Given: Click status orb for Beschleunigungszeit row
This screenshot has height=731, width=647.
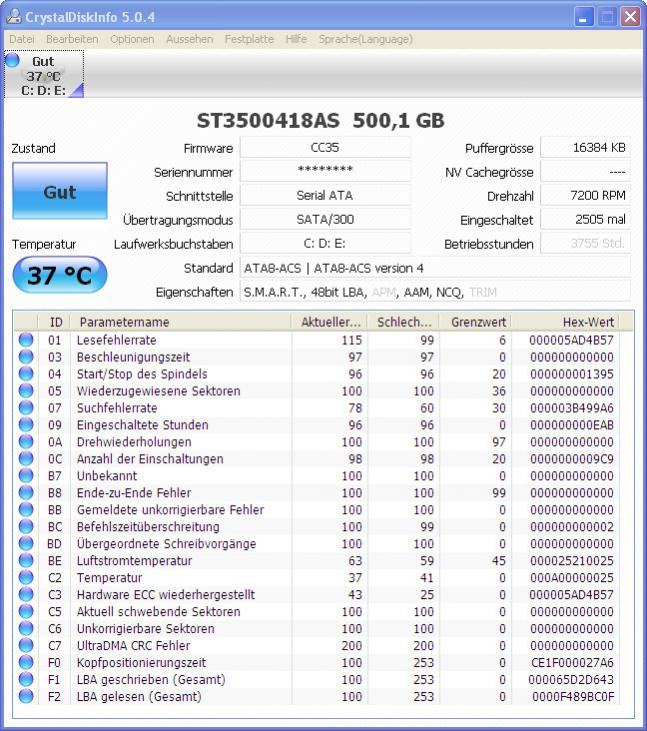Looking at the screenshot, I should (x=26, y=357).
